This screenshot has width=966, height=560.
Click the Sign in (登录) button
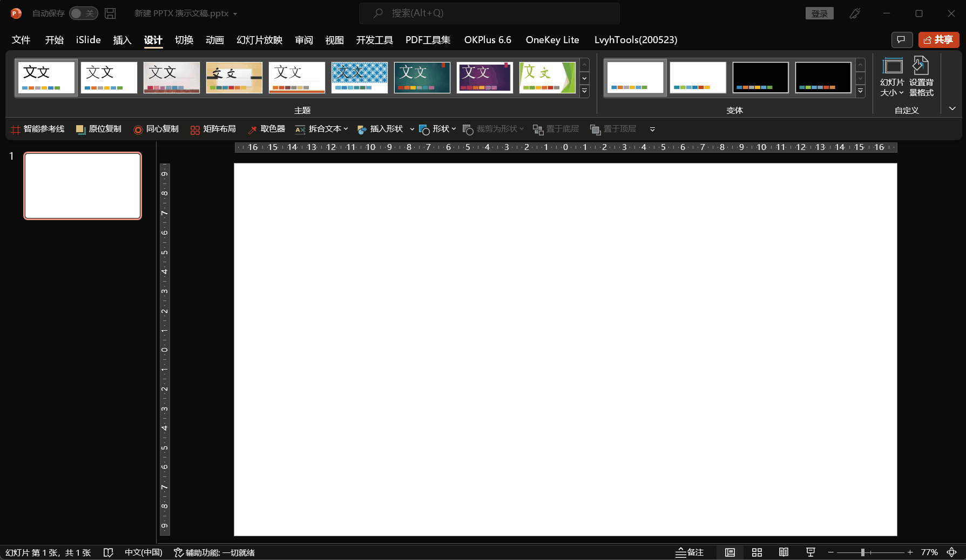click(819, 13)
